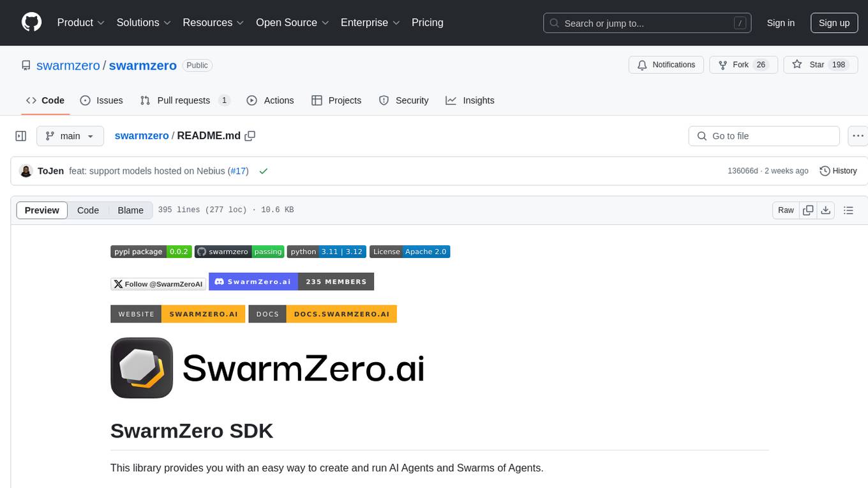Select the Code view

click(88, 210)
